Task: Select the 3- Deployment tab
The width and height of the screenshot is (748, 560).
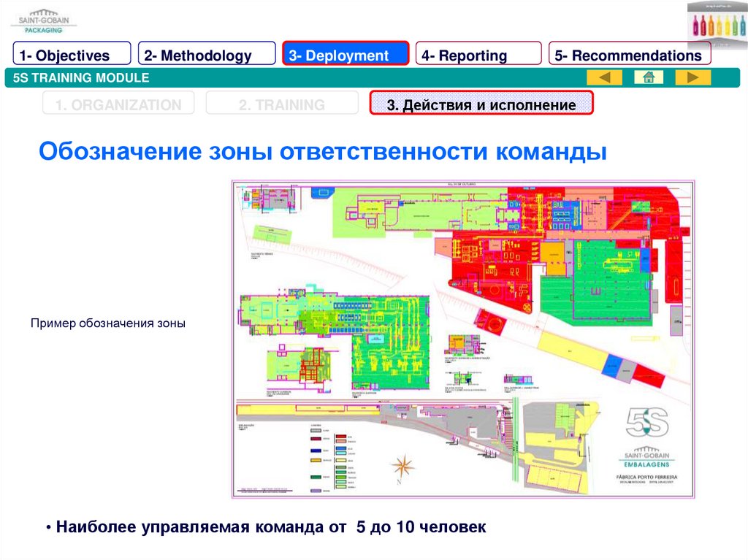Action: click(346, 55)
